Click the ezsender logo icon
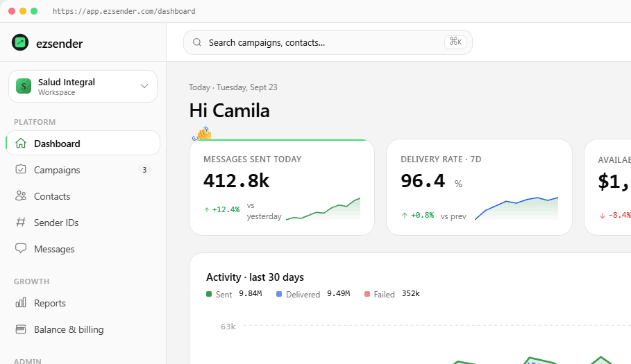The image size is (631, 364). coord(20,42)
